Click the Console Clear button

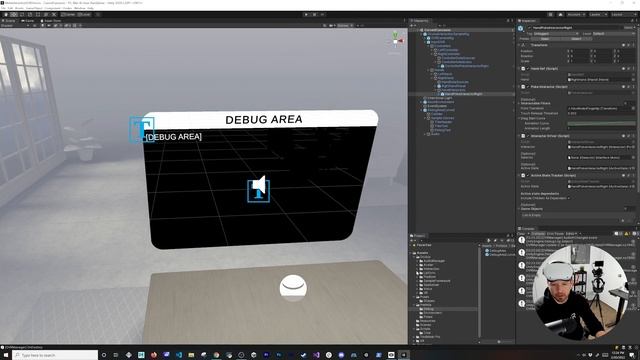coord(522,234)
